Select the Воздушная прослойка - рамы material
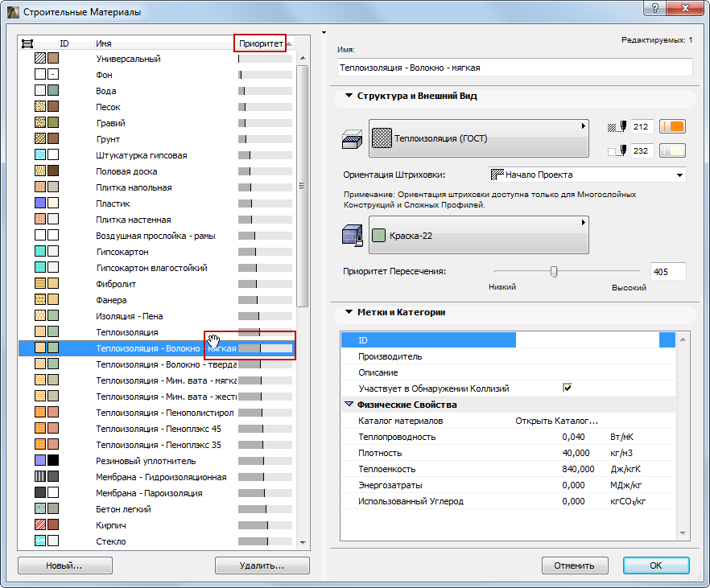The image size is (710, 588). (x=155, y=236)
